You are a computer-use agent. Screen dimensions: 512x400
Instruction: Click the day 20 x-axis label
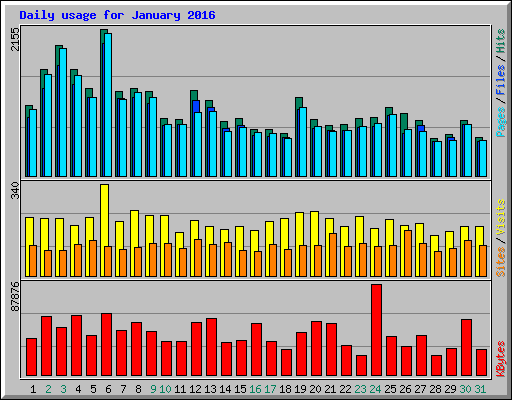[315, 389]
